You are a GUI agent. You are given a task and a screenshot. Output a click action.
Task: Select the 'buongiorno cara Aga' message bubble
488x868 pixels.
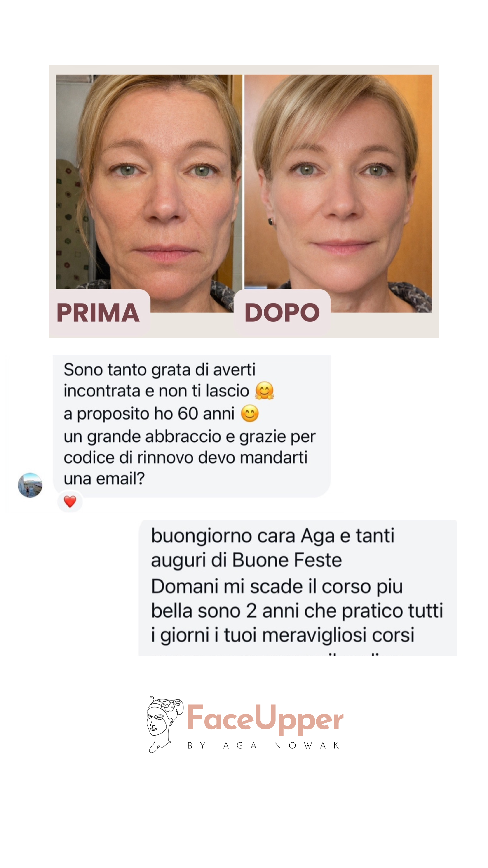click(x=298, y=588)
